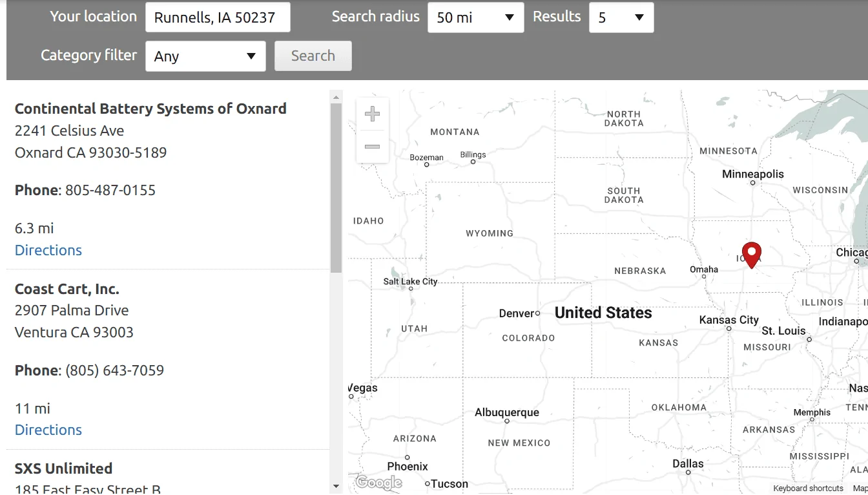Click the Ventura CA 93003 text
This screenshot has height=495, width=868.
(x=74, y=332)
